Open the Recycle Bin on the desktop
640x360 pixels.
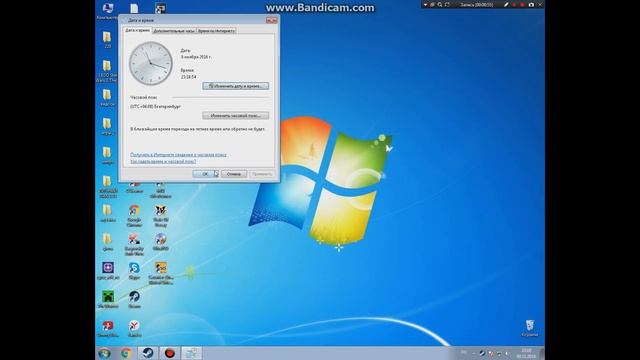pyautogui.click(x=529, y=328)
